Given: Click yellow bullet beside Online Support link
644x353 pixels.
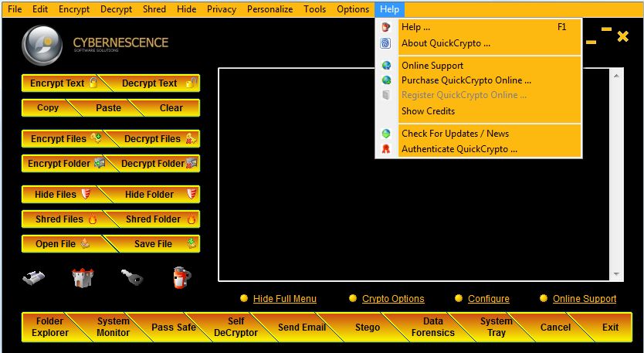Looking at the screenshot, I should coord(544,298).
